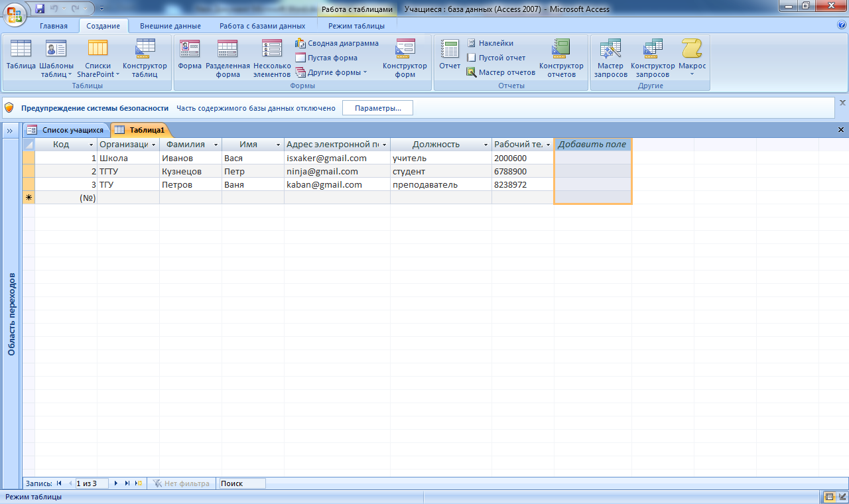Open Работа с базами данных tab
Image resolution: width=849 pixels, height=504 pixels.
coord(263,26)
